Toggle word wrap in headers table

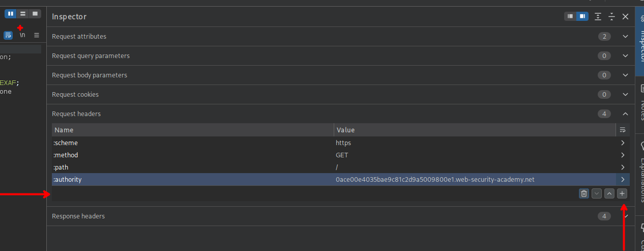[623, 130]
